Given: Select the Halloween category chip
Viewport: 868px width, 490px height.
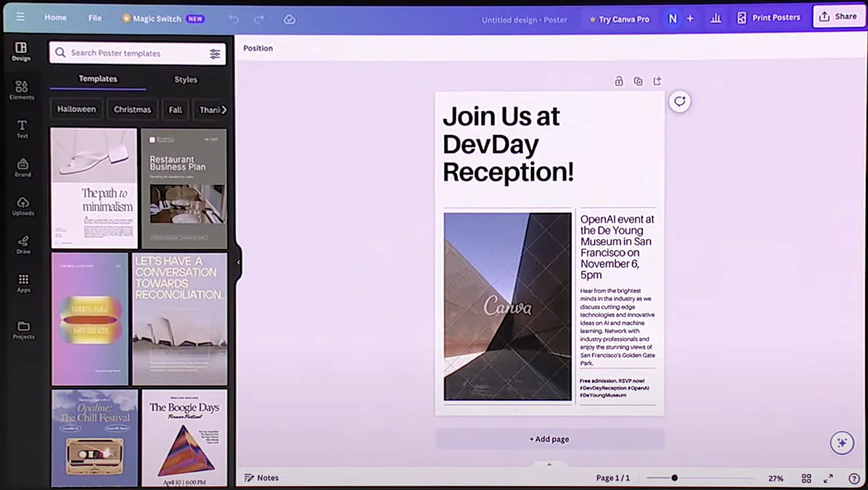Looking at the screenshot, I should (76, 109).
